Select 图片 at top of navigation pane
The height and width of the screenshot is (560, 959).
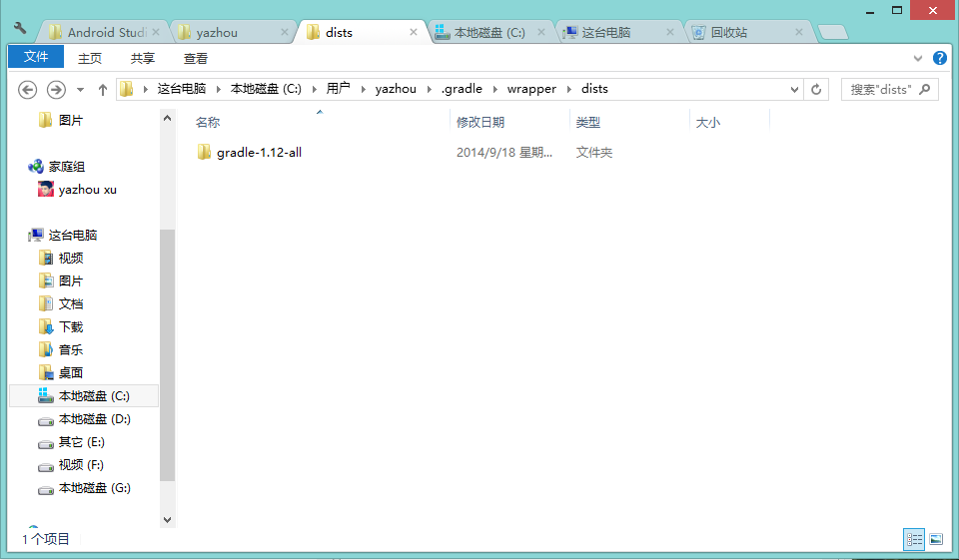(x=61, y=121)
